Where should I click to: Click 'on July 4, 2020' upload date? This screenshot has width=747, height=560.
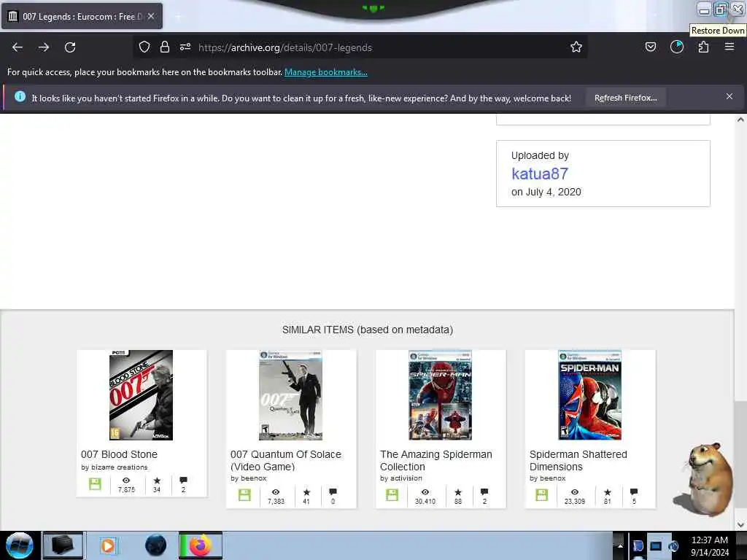546,192
